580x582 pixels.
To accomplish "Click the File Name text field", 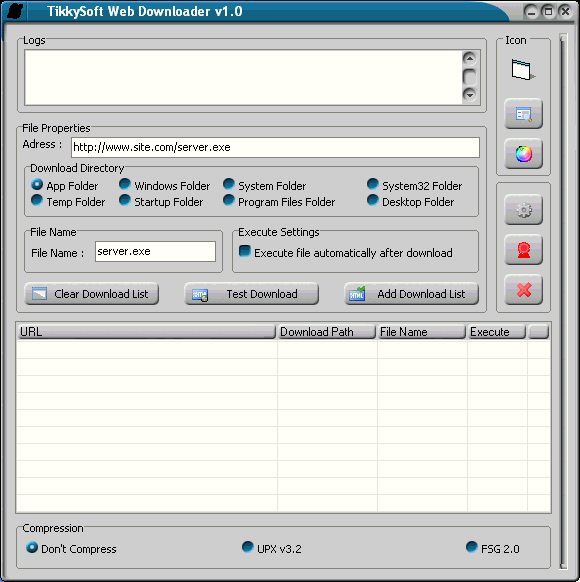I will [x=155, y=251].
